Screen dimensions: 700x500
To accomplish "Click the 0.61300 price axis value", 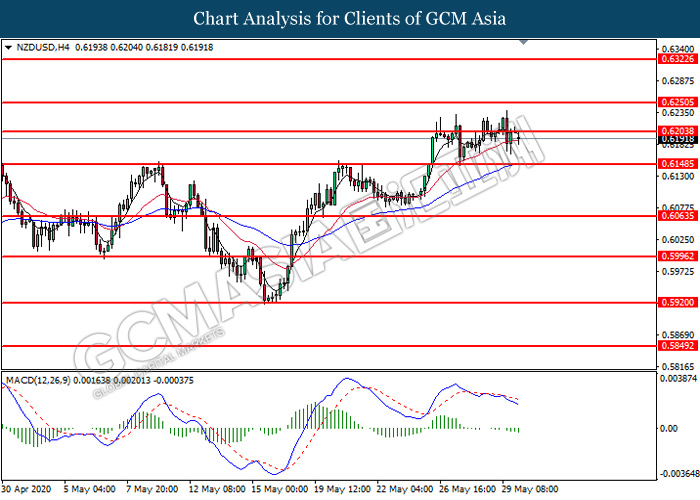I will tap(678, 176).
